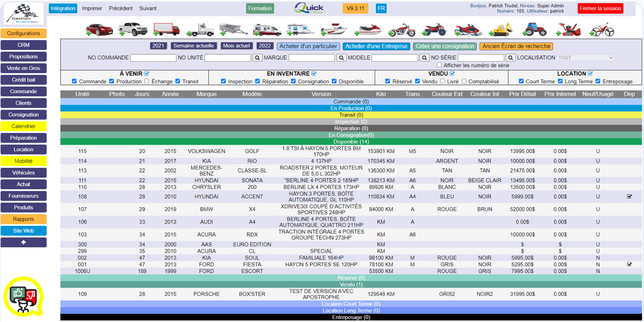Expand the Disponible (14) section header

click(x=351, y=142)
